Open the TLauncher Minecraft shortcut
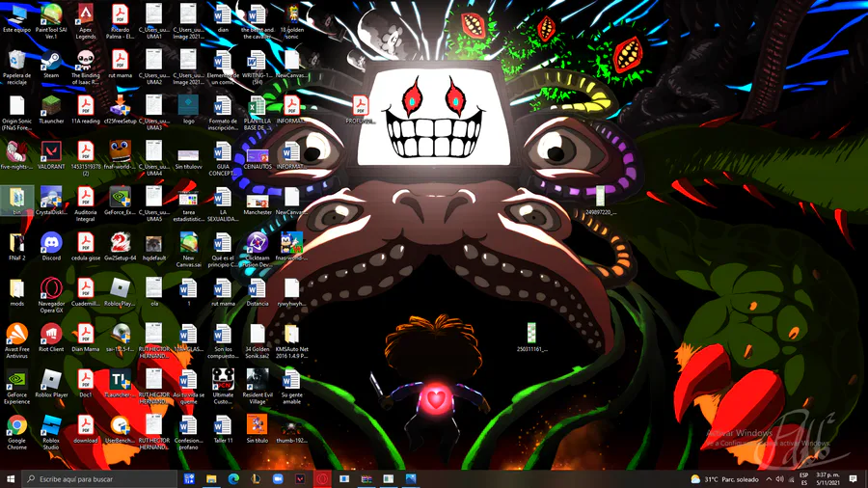Screen dimensions: 868x488 (51, 110)
